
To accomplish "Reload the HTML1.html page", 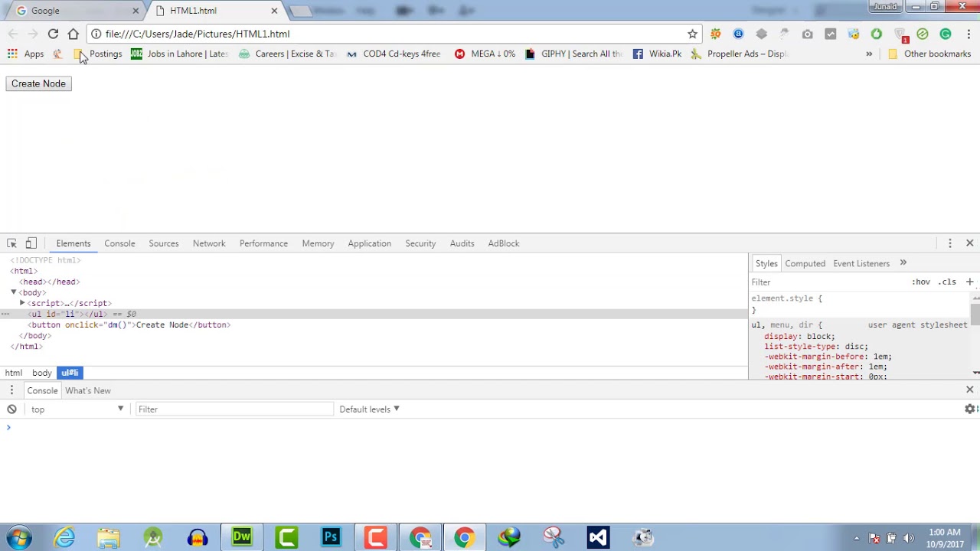I will point(53,34).
